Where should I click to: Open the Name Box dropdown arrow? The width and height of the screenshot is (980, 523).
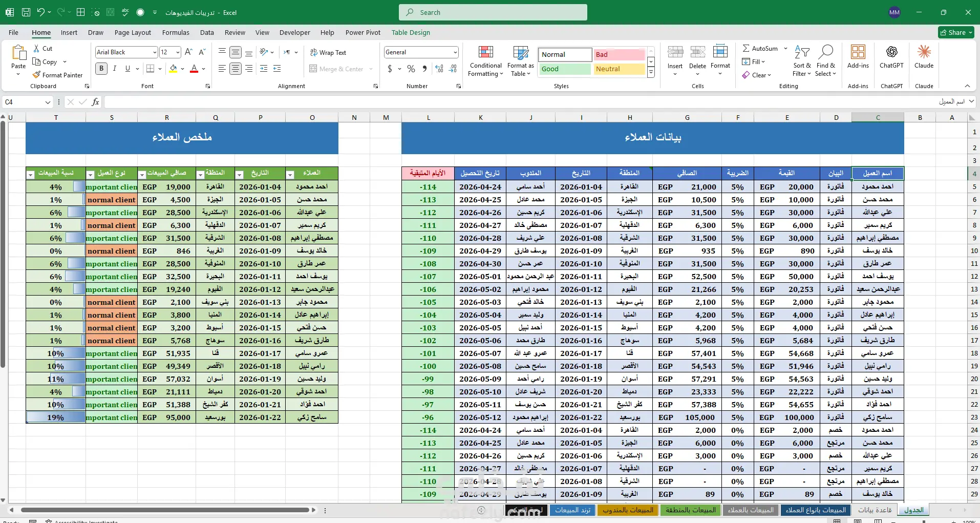pos(47,102)
